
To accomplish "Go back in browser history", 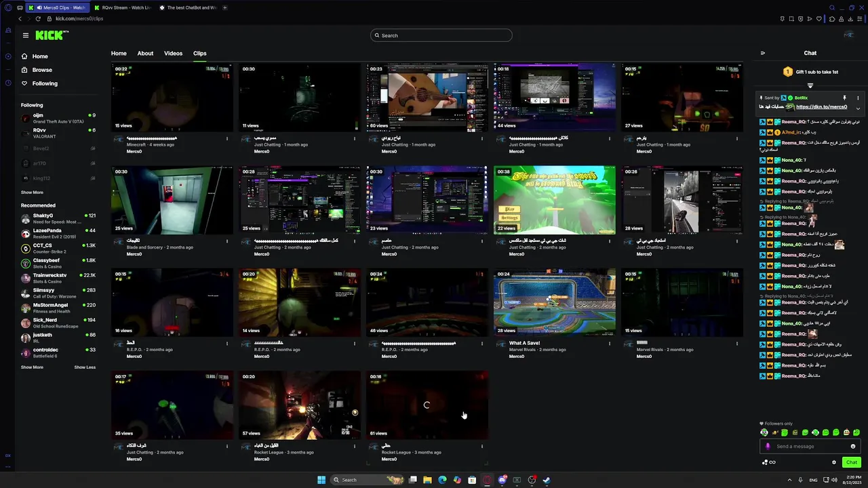I will pos(20,19).
